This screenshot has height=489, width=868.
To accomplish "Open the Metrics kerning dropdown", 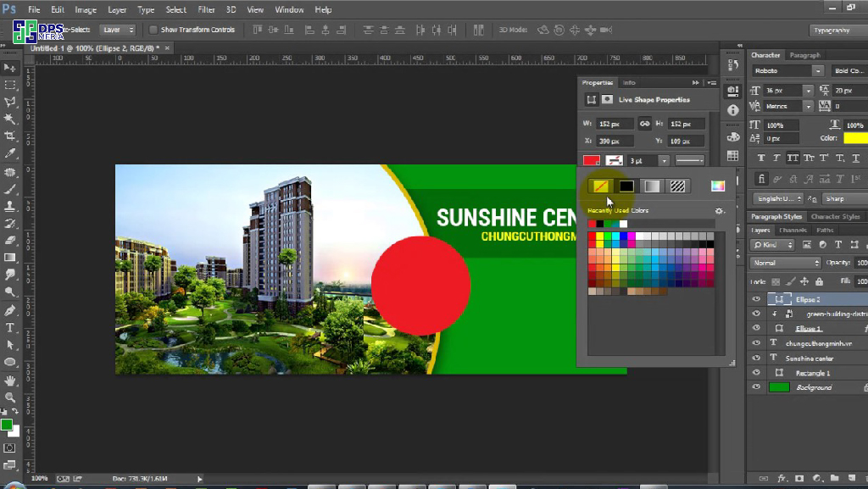I will click(808, 106).
